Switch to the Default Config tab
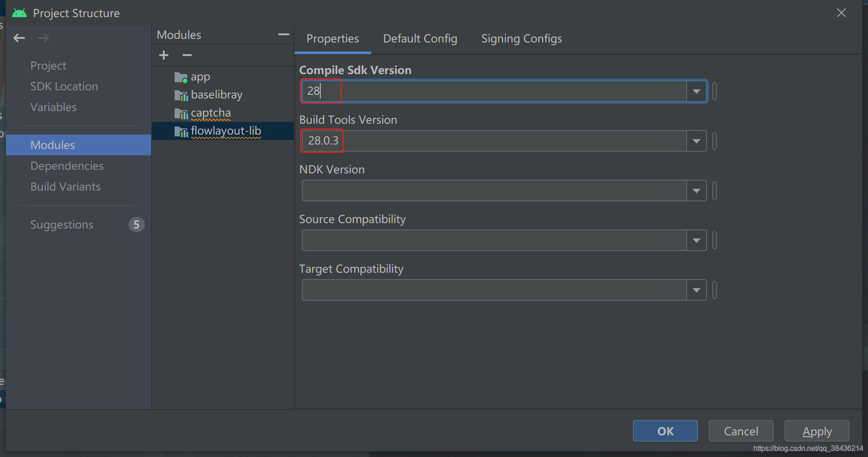Image resolution: width=868 pixels, height=457 pixels. tap(420, 39)
